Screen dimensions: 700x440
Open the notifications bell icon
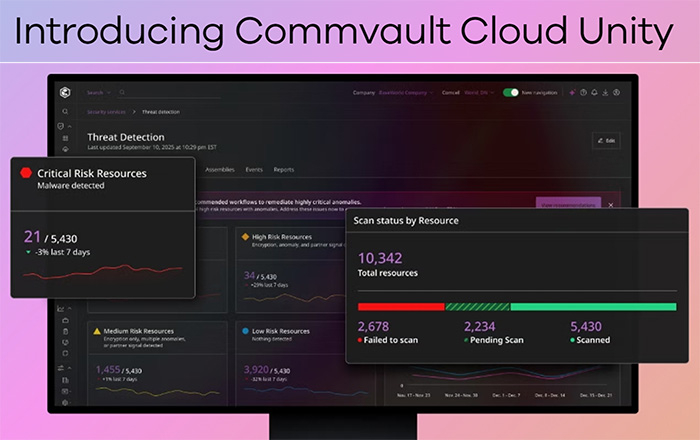coord(594,92)
